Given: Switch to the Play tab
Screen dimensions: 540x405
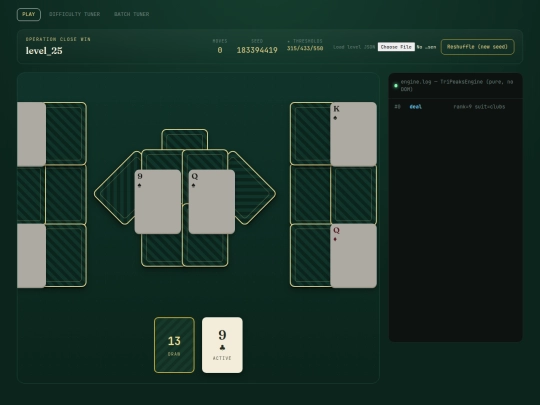Looking at the screenshot, I should 29,14.
